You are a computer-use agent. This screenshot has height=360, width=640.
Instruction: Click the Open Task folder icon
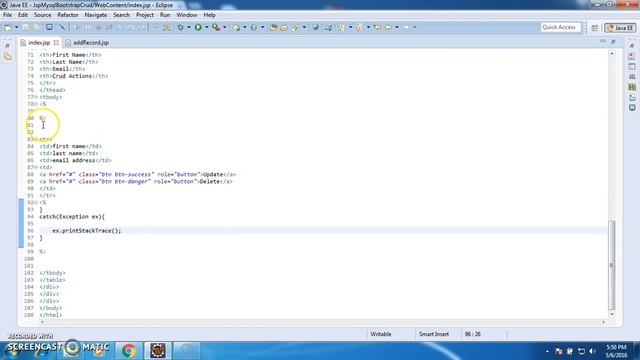(284, 27)
